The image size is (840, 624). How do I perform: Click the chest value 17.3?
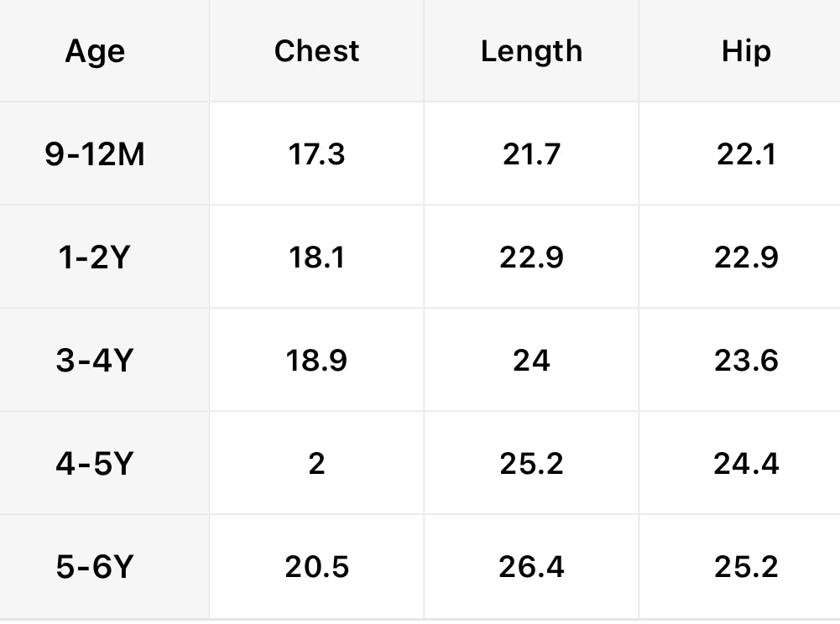(316, 154)
